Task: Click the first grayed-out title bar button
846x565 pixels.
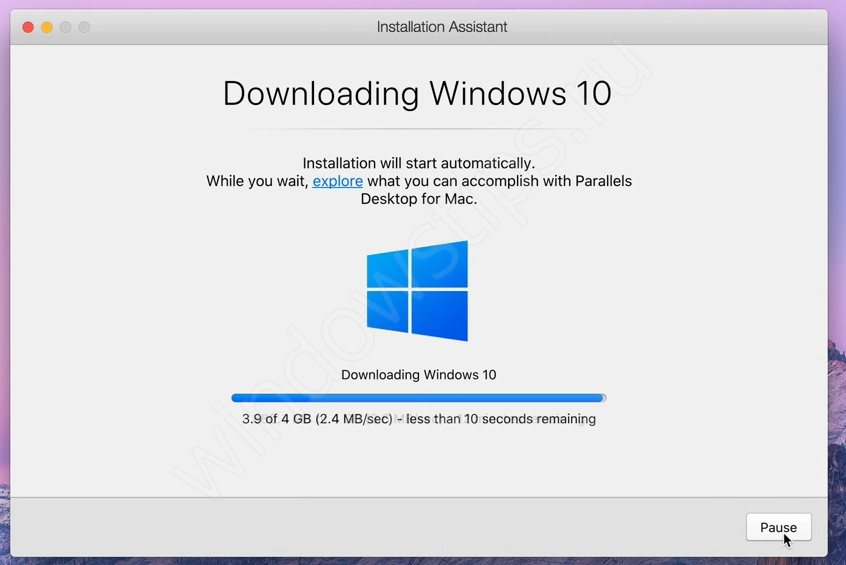Action: pos(66,27)
